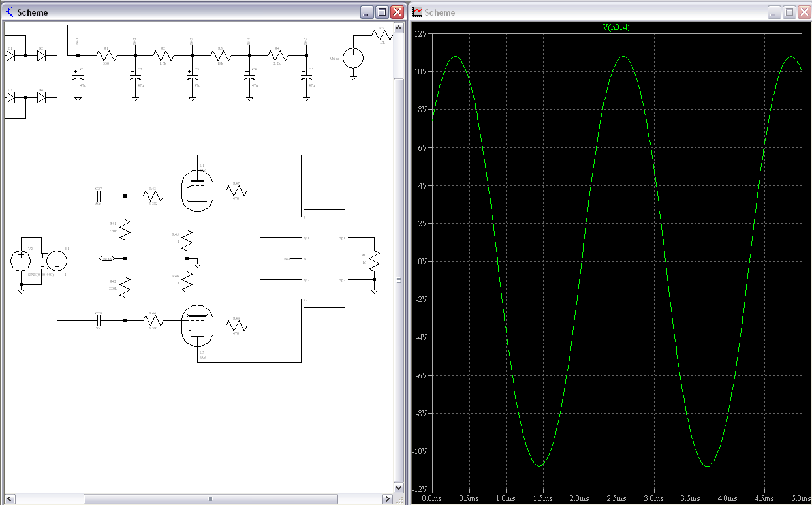This screenshot has height=505, width=812.
Task: Select the V2 sine voltage source
Action: click(21, 261)
